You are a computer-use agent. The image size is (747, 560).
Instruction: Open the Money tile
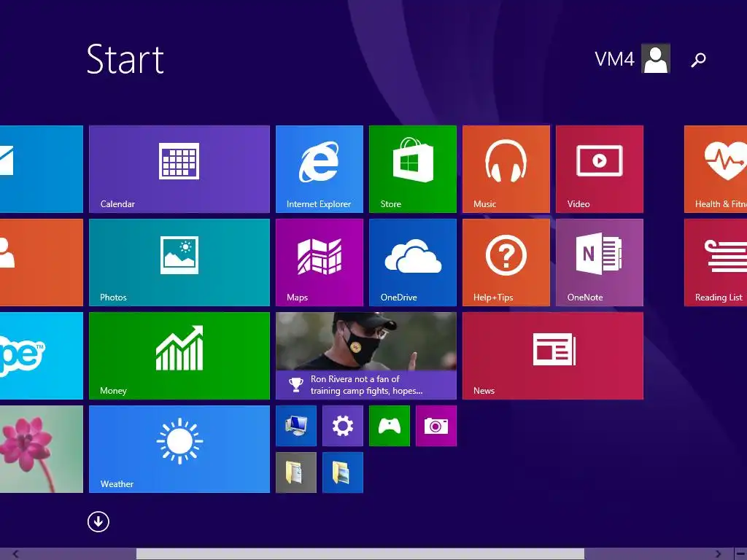(179, 356)
